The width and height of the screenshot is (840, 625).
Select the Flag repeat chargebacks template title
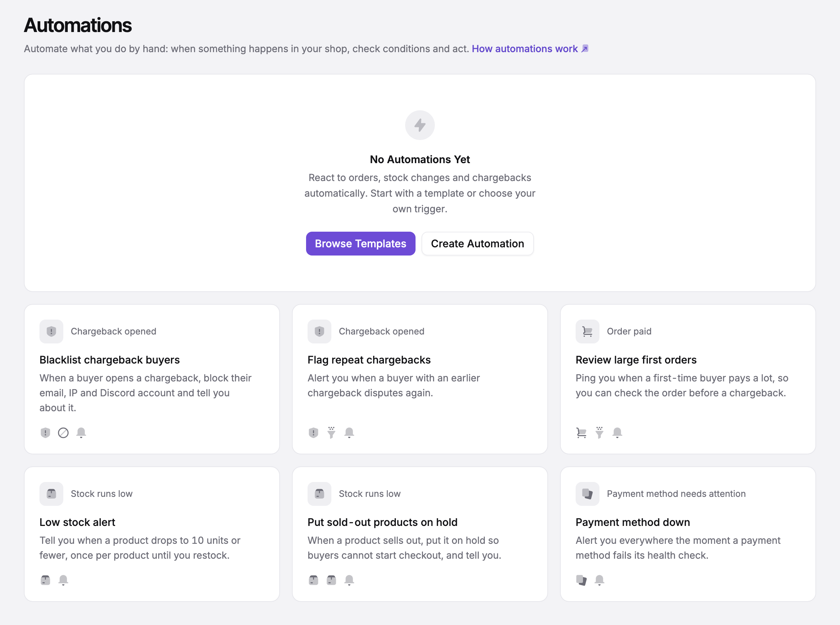click(x=369, y=360)
